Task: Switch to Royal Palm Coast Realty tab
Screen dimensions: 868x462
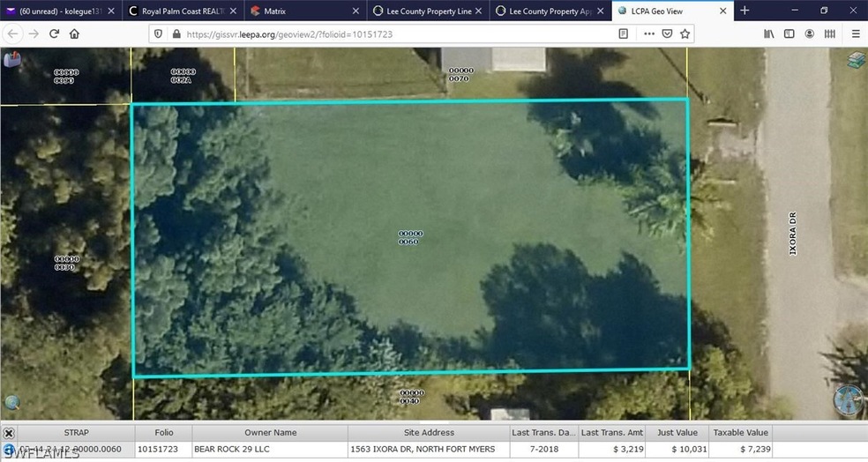Action: pos(180,11)
